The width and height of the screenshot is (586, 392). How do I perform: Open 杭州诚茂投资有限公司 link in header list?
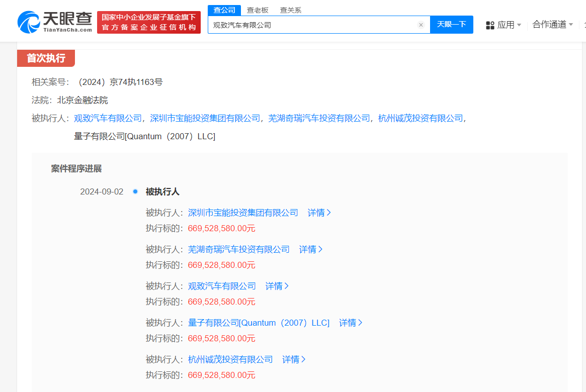(420, 118)
